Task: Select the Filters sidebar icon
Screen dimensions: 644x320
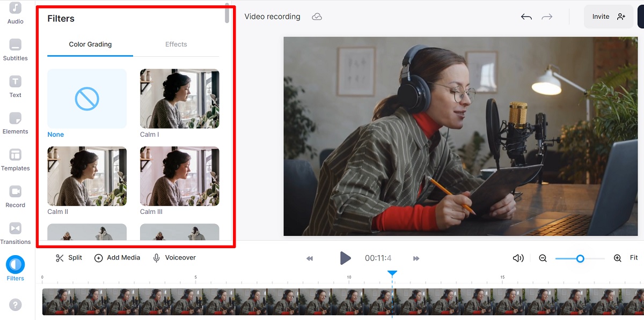Action: coord(16,269)
